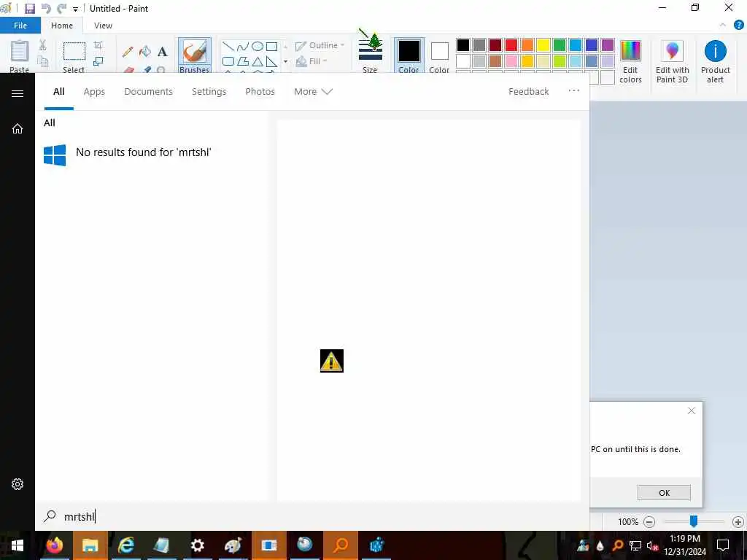The height and width of the screenshot is (560, 747).
Task: Switch to the Photos search tab
Action: (260, 91)
